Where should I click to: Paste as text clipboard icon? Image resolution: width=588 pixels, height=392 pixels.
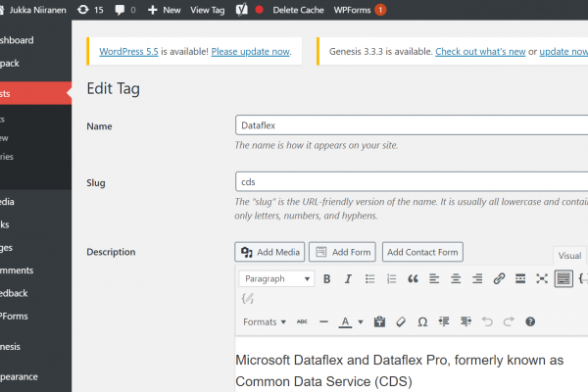(379, 321)
